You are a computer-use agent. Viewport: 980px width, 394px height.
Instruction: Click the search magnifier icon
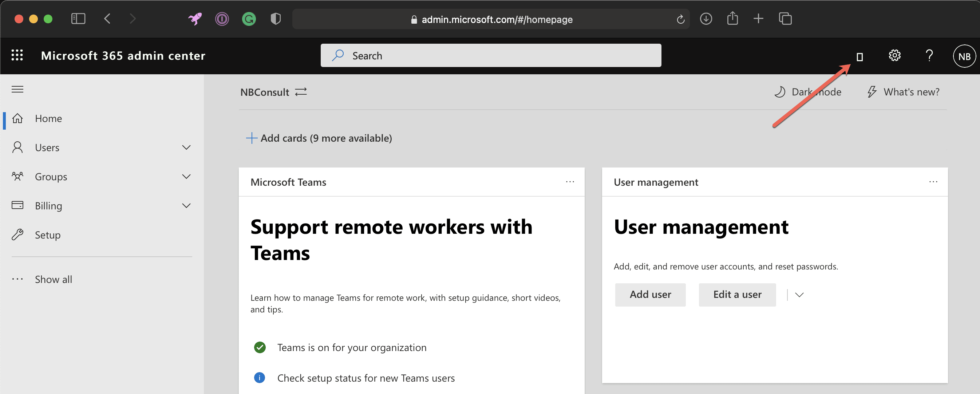click(337, 55)
